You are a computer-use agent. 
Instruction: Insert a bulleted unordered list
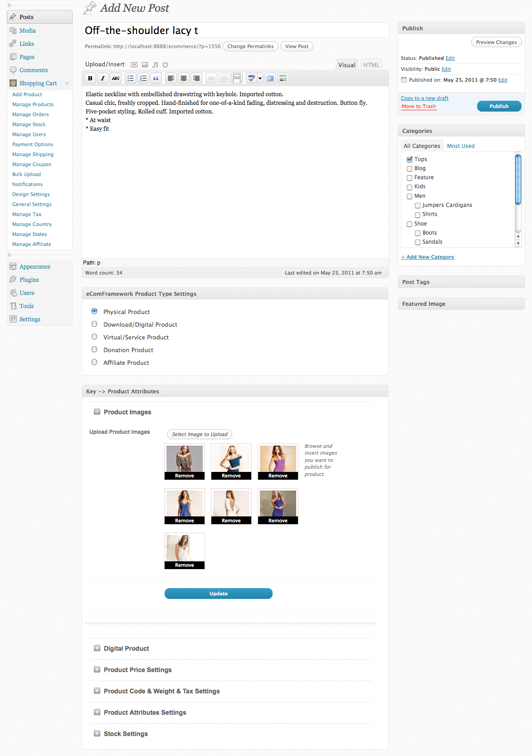click(131, 79)
